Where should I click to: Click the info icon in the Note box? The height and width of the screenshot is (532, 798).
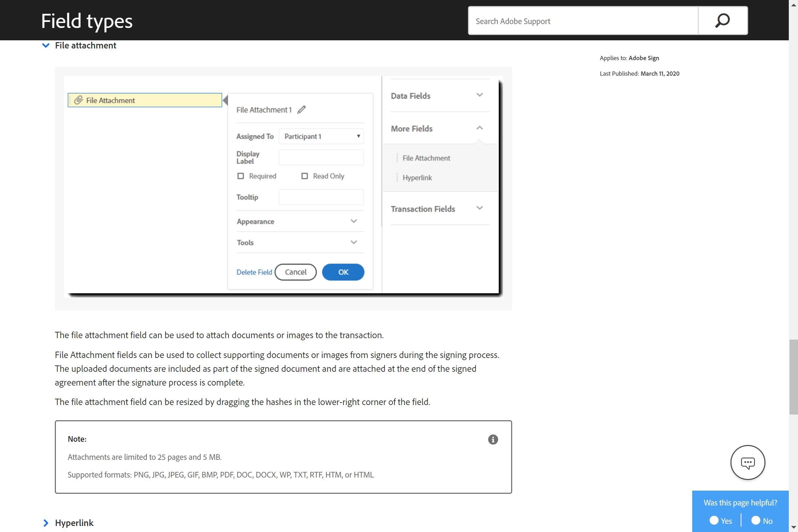click(x=493, y=439)
